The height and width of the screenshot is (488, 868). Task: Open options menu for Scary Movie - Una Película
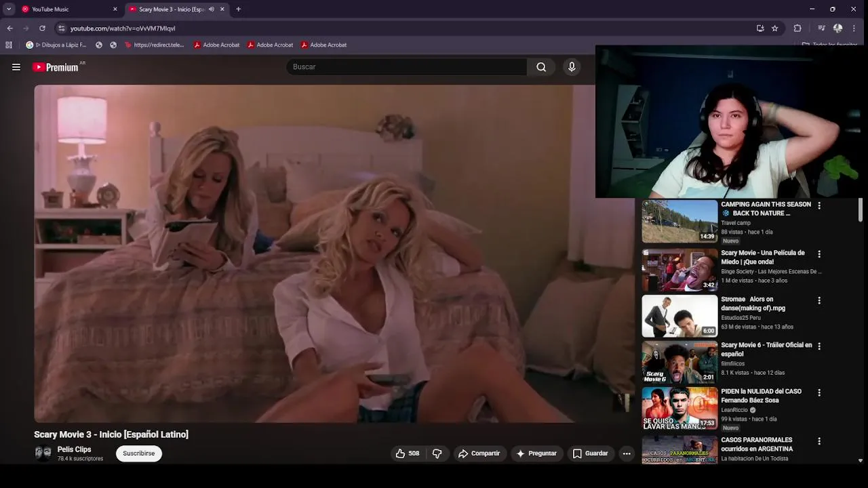[819, 254]
